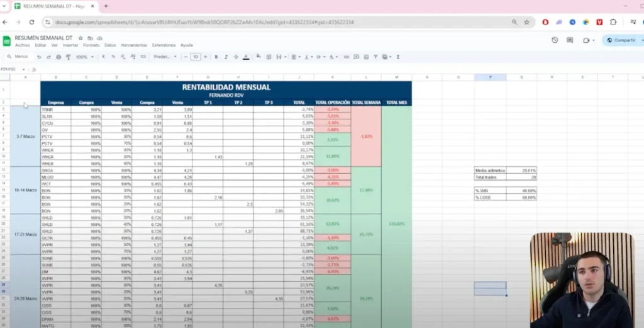Select the '% WIN' cell
Screen dimensions: 644x328
click(x=490, y=191)
